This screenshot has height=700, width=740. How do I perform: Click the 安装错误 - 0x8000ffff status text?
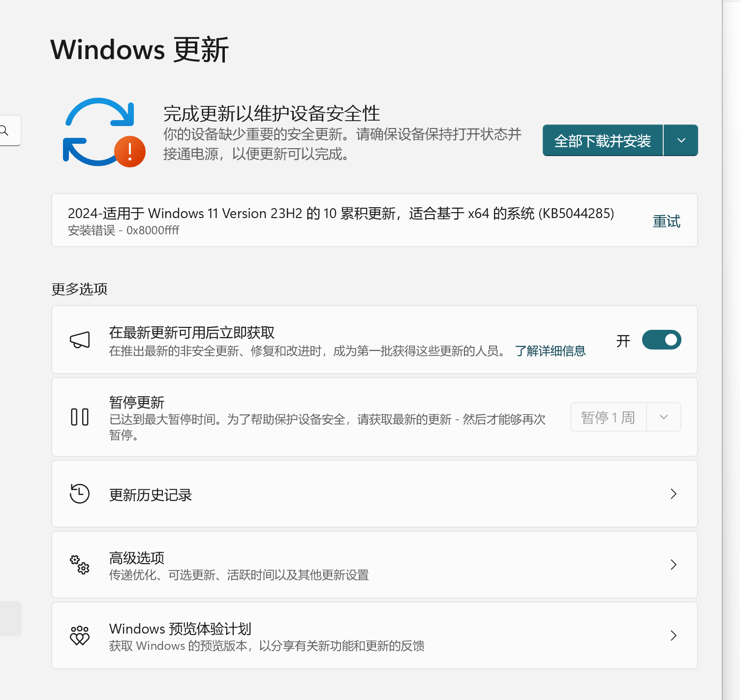click(123, 230)
